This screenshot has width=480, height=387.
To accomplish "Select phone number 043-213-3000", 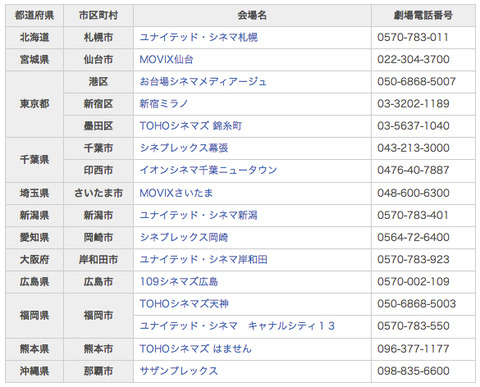I will click(413, 148).
